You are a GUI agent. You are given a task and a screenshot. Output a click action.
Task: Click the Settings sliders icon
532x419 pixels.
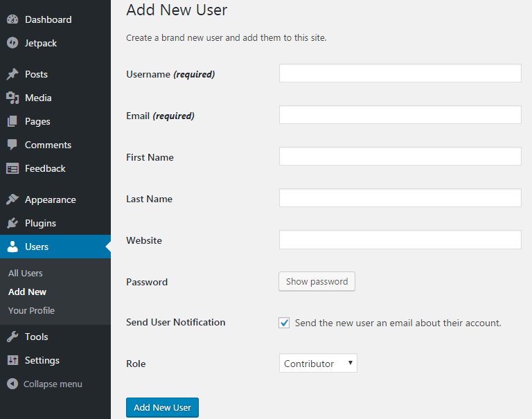click(12, 360)
